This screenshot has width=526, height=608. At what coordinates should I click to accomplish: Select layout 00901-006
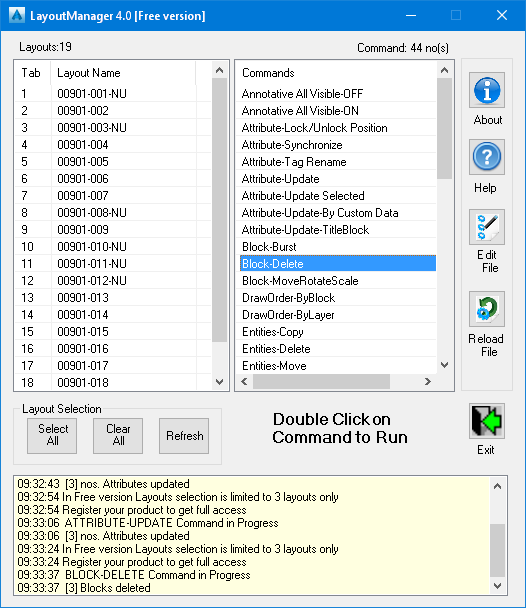click(113, 179)
